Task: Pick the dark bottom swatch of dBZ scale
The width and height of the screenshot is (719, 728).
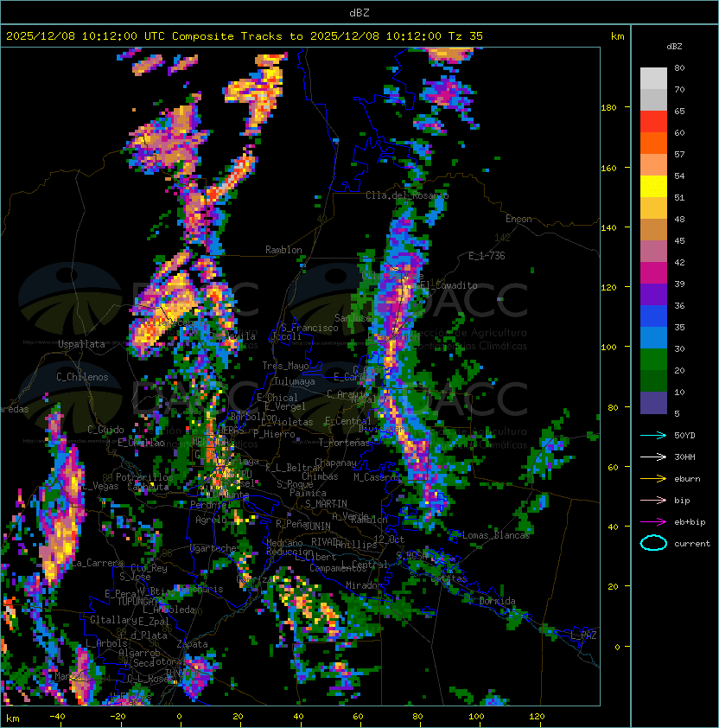Action: pos(653,403)
